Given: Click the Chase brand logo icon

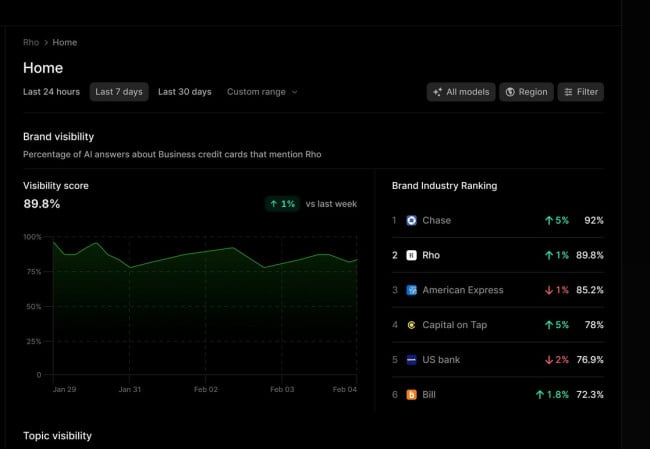Looking at the screenshot, I should coord(411,220).
